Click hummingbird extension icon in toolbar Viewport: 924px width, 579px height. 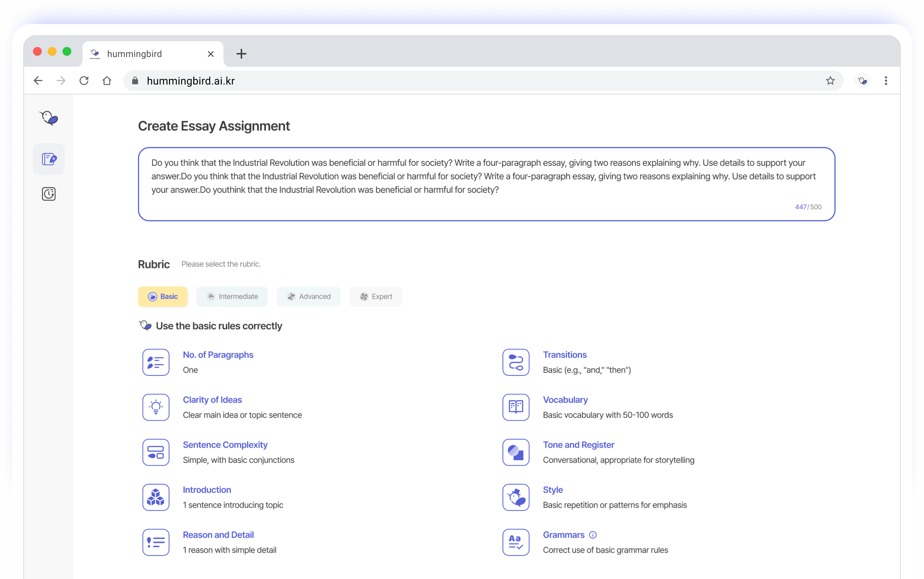862,81
